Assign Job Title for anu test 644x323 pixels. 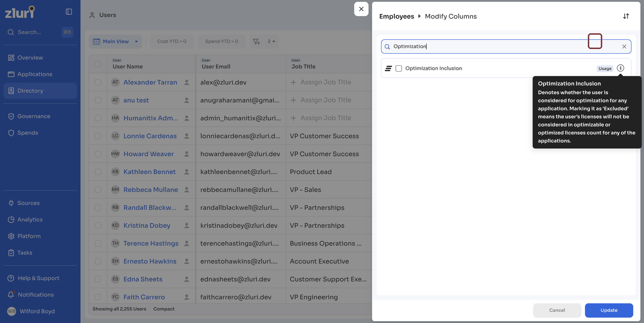(321, 100)
